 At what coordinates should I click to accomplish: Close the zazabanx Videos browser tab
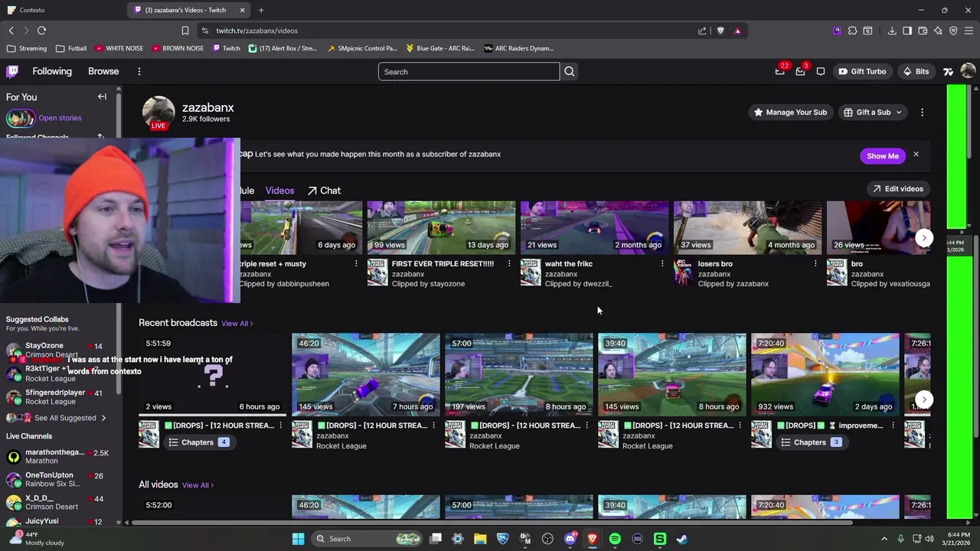click(x=243, y=10)
